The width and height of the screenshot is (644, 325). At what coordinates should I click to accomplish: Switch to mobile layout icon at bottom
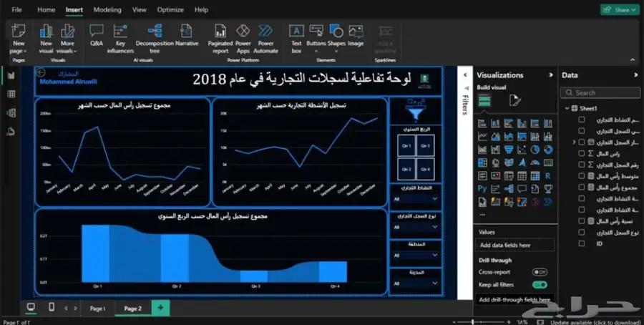coord(52,307)
